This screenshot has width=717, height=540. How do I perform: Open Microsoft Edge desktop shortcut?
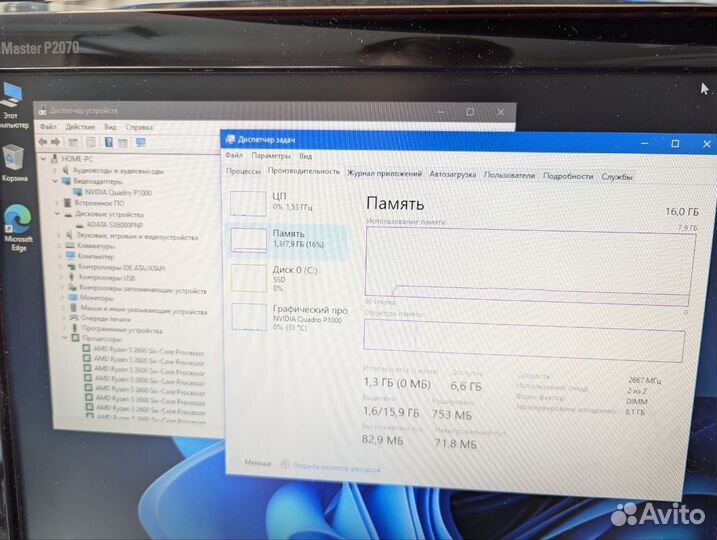[x=17, y=227]
